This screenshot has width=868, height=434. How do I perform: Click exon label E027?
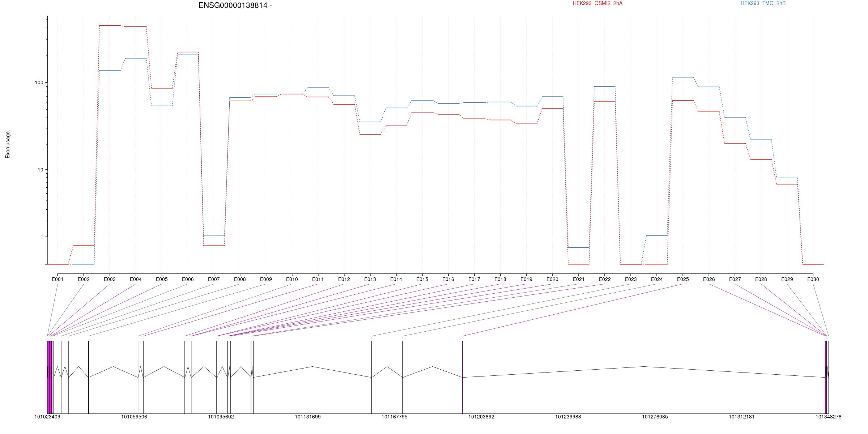pos(735,279)
